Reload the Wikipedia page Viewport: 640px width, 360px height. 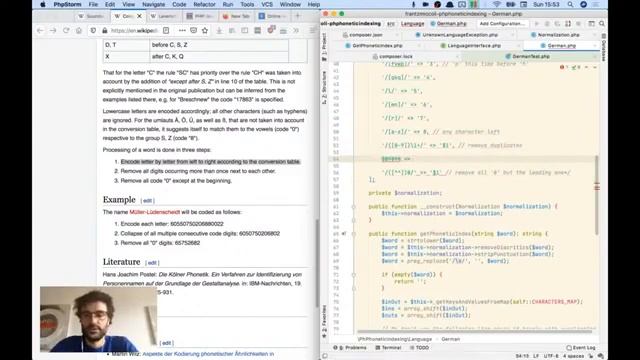tap(66, 31)
